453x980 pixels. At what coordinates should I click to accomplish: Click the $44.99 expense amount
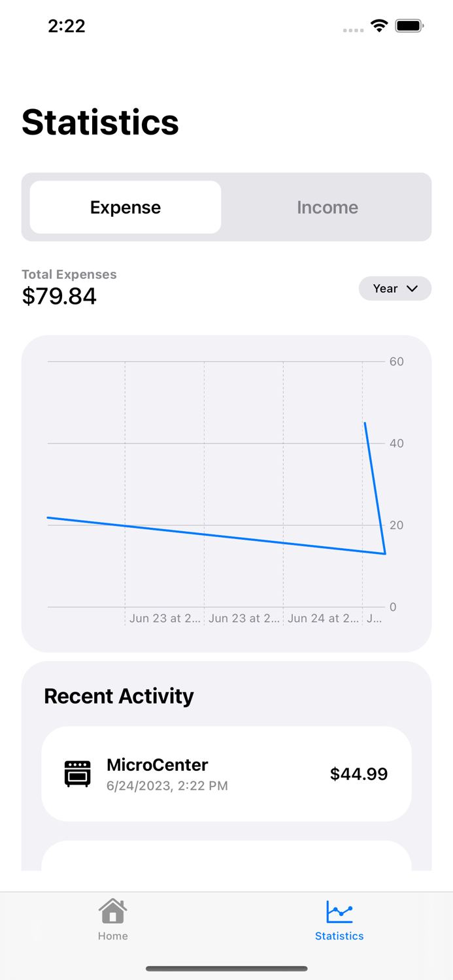(358, 774)
